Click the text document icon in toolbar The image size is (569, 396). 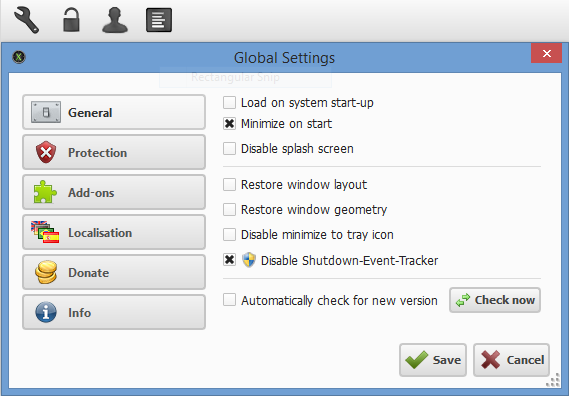coord(159,21)
